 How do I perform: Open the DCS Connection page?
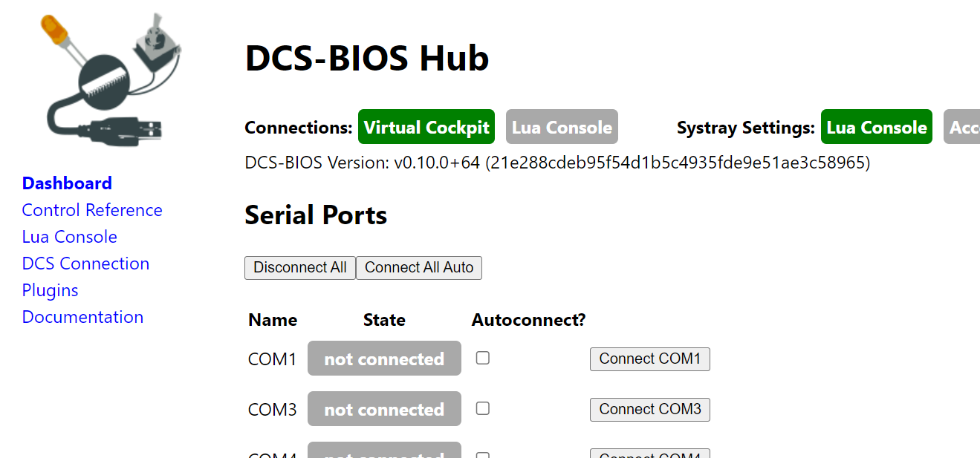pos(85,264)
